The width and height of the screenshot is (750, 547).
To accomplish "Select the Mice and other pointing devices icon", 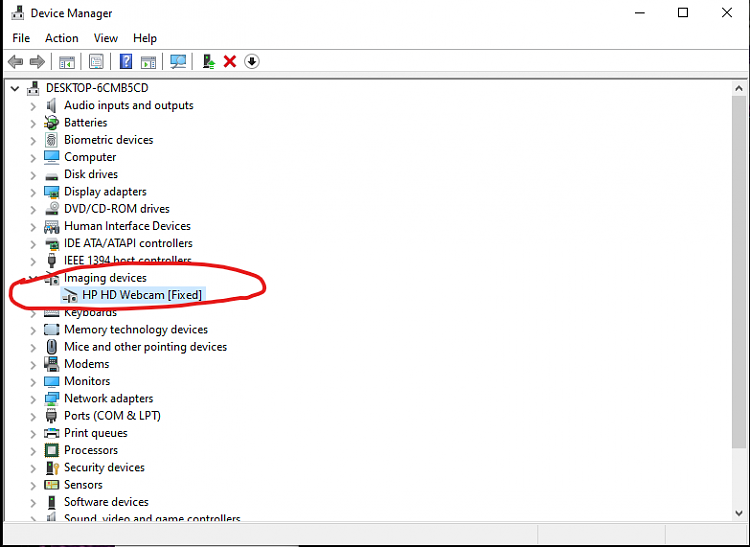I will point(51,347).
